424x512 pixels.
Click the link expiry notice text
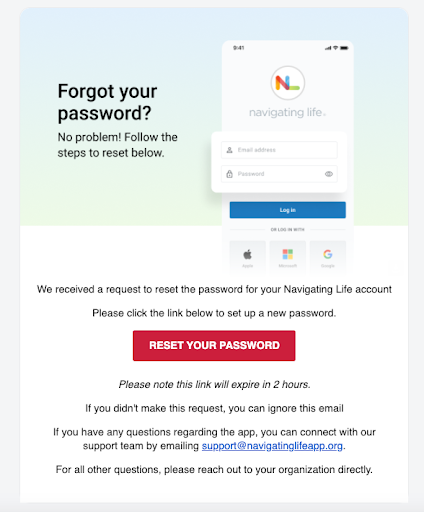[x=215, y=384]
